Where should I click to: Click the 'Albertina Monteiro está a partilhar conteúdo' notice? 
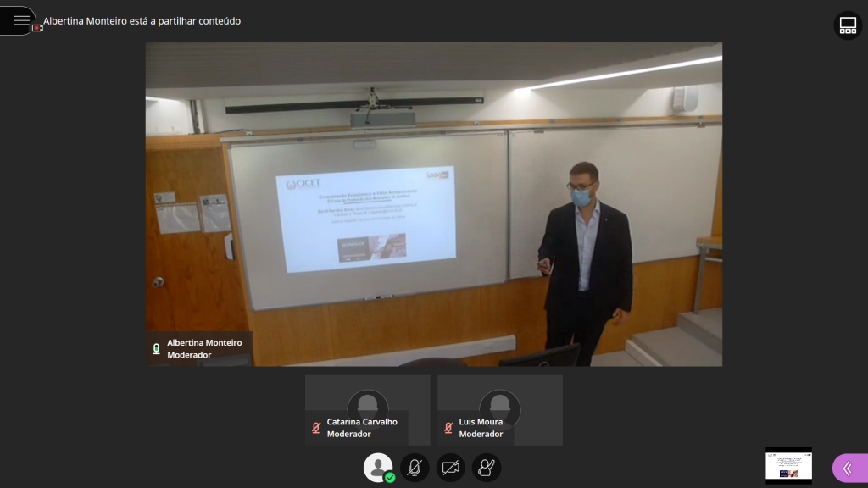click(x=142, y=21)
